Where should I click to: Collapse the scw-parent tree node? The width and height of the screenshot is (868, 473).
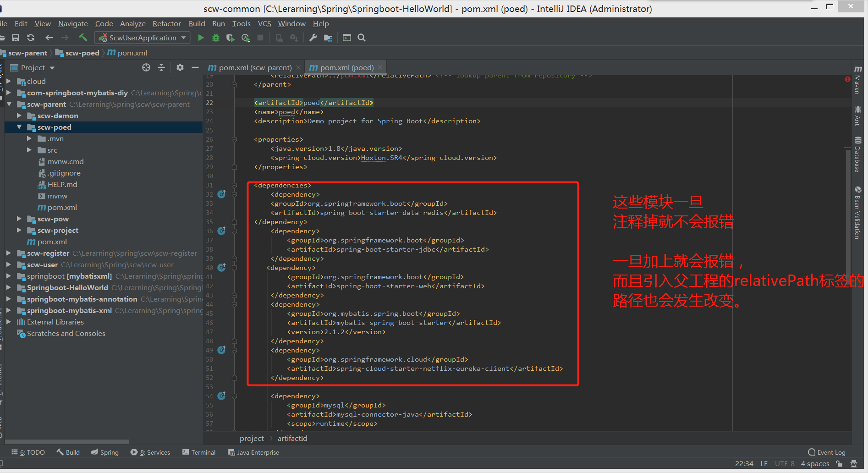coord(8,104)
